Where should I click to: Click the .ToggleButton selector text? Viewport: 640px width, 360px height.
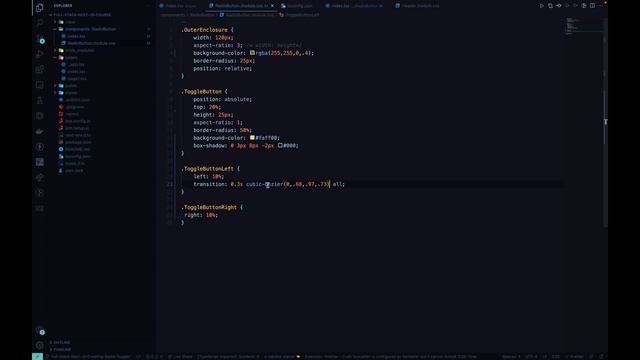(x=201, y=91)
